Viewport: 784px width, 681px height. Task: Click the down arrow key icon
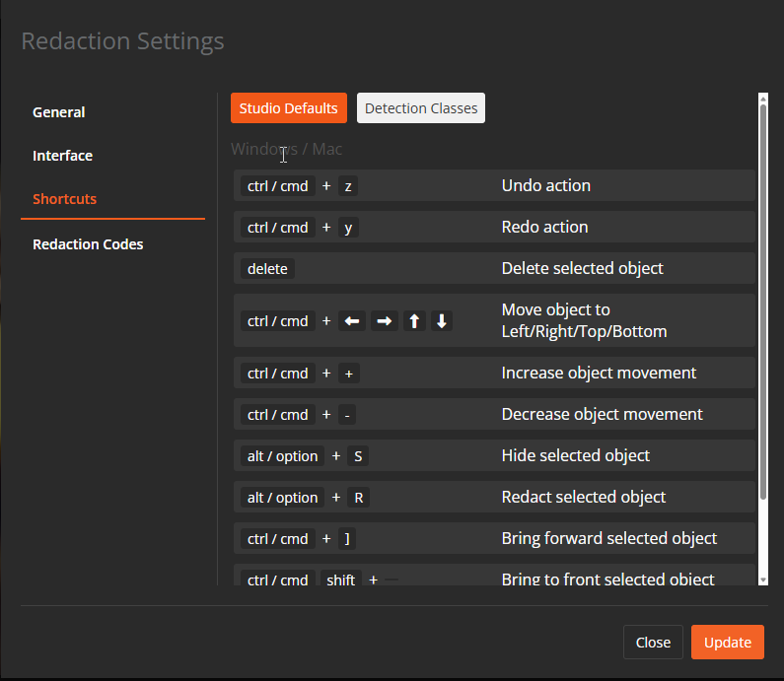point(442,321)
